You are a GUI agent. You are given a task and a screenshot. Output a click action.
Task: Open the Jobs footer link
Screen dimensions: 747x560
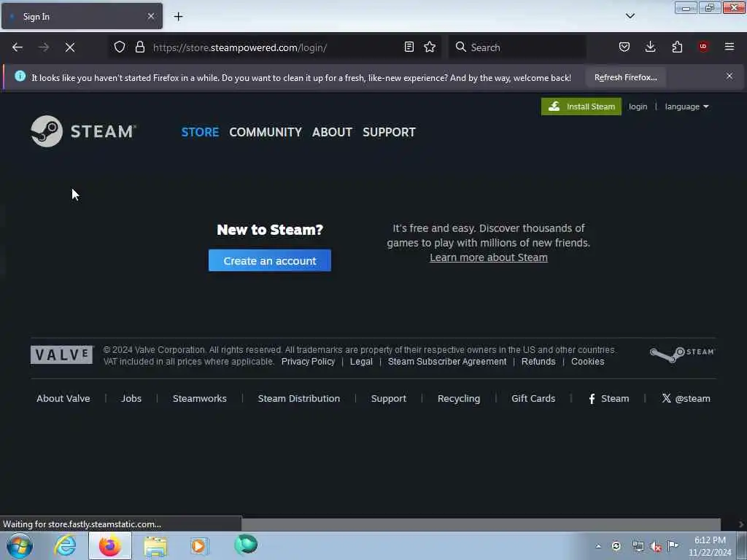tap(131, 399)
